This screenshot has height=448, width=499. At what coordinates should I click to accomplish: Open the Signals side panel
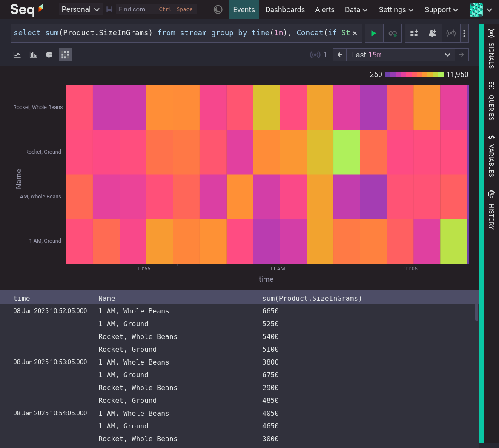pyautogui.click(x=491, y=49)
